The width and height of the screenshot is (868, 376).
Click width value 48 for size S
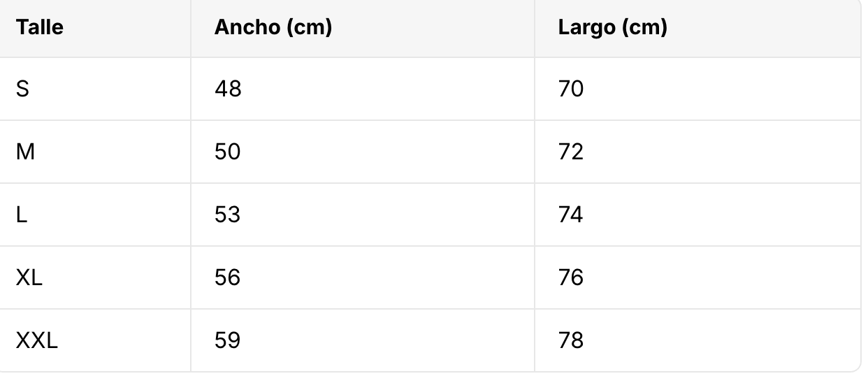coord(228,89)
